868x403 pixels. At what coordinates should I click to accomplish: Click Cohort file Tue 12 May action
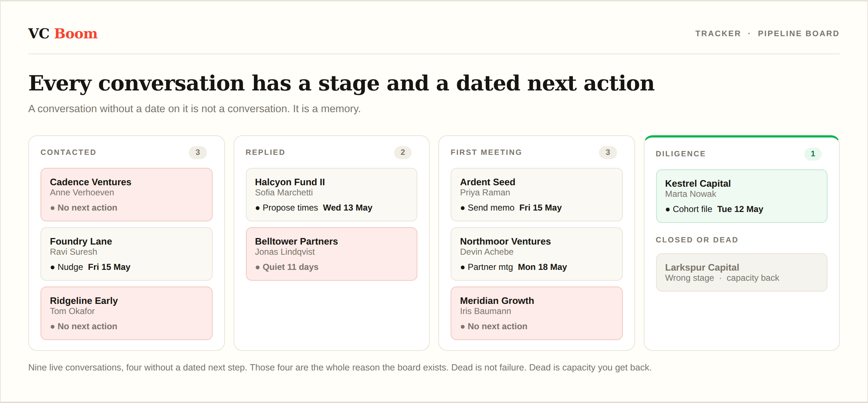coord(714,209)
